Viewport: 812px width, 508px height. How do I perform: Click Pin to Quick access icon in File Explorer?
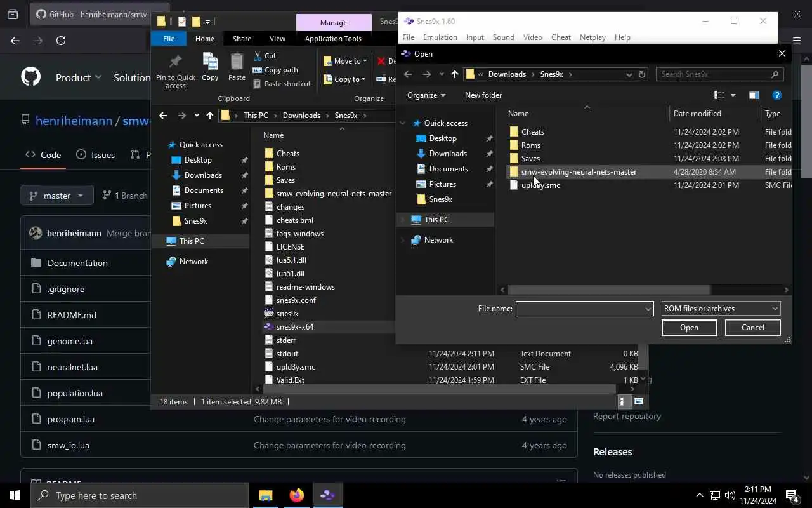pos(175,62)
